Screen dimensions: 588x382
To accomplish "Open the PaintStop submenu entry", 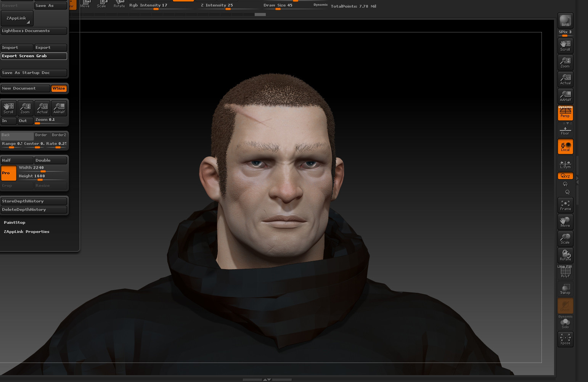I will click(14, 222).
